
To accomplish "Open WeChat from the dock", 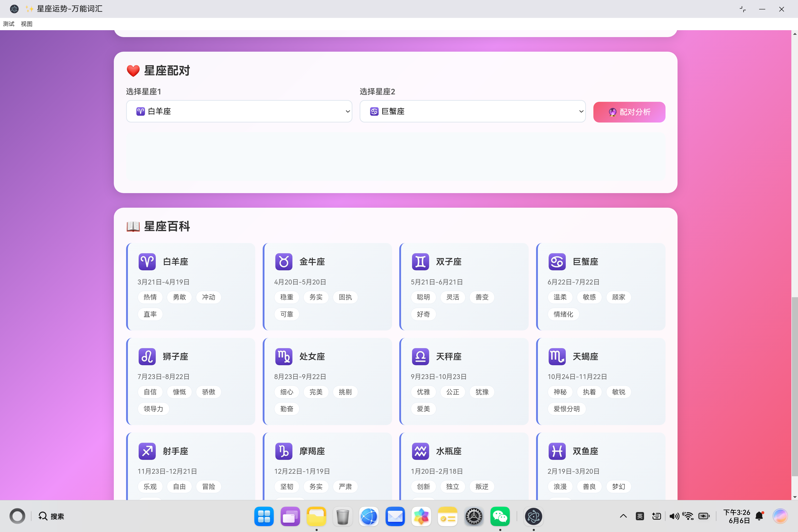I will (x=500, y=516).
